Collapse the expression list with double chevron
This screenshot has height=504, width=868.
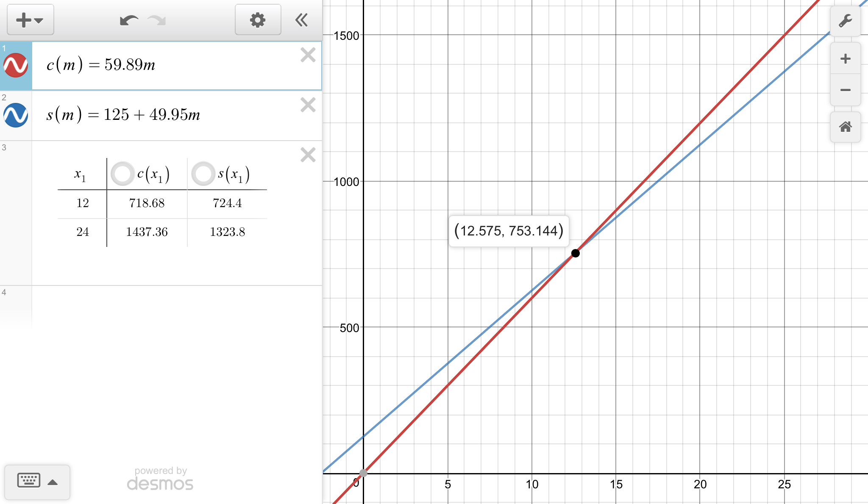point(301,20)
